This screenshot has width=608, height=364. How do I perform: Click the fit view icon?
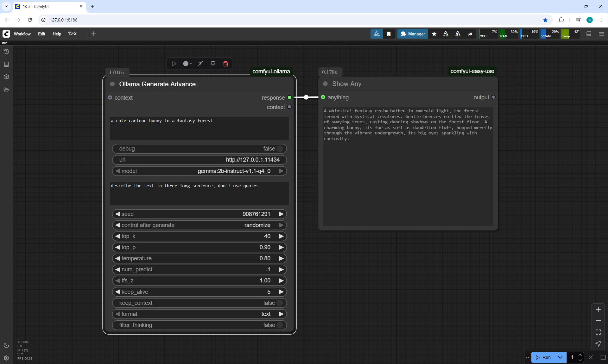(598, 332)
